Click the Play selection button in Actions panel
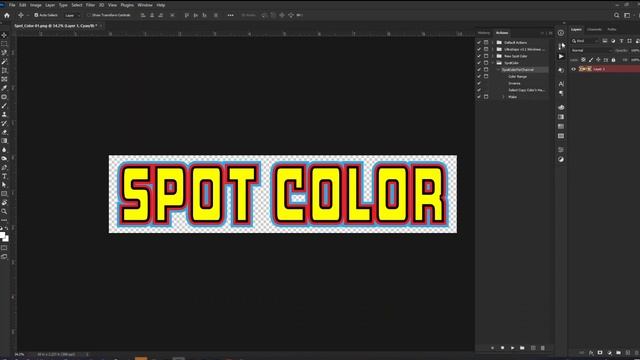The height and width of the screenshot is (360, 640). tap(512, 348)
